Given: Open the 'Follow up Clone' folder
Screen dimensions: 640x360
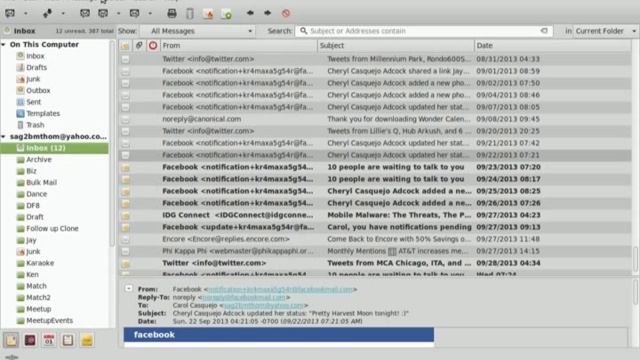Looking at the screenshot, I should pos(52,229).
